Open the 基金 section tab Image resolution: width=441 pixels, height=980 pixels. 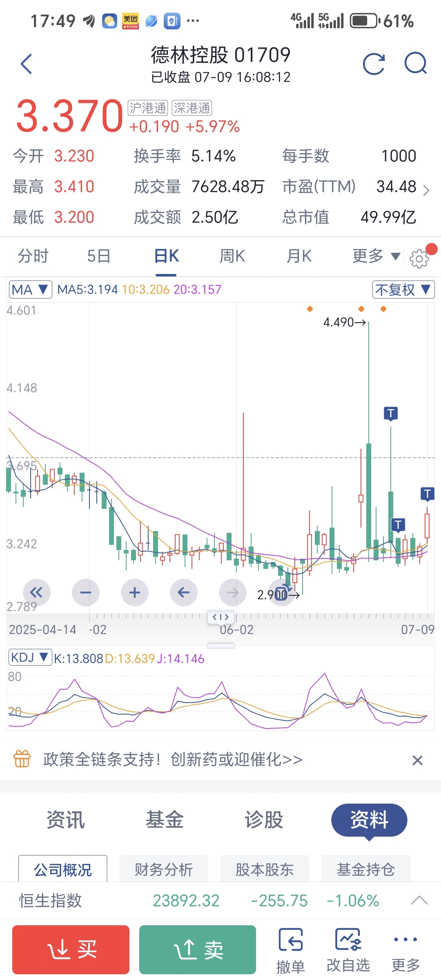pos(165,820)
